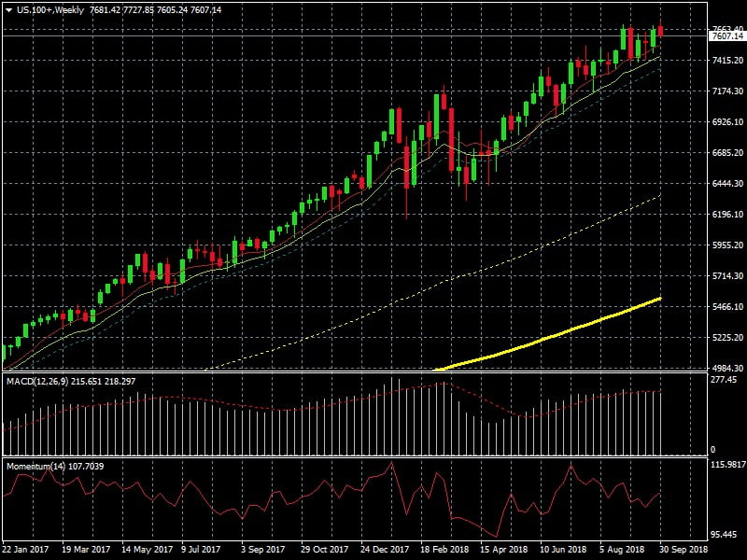The width and height of the screenshot is (747, 560).
Task: Click the triangle arrow beside US.100+ symbol
Action: tap(8, 9)
